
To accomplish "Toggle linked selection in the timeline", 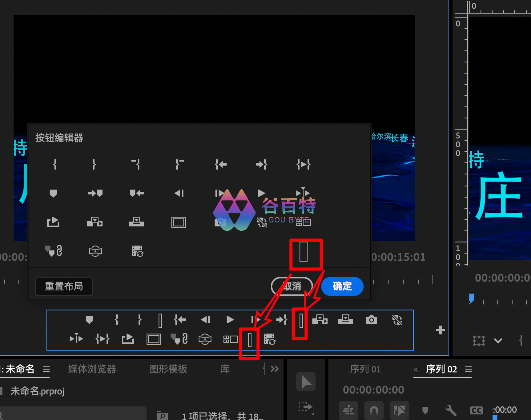I will click(399, 410).
